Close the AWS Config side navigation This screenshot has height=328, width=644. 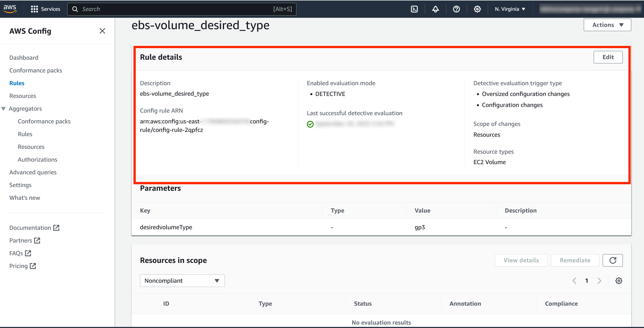pyautogui.click(x=102, y=31)
